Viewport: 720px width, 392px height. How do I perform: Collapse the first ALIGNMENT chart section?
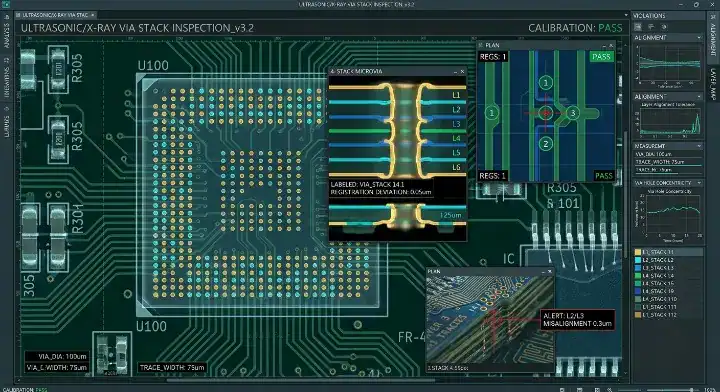[699, 38]
